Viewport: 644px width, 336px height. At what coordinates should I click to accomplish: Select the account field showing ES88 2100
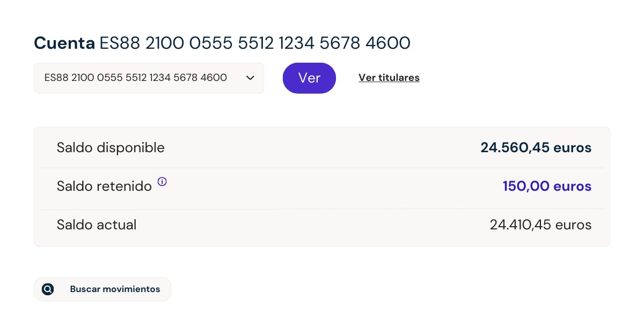point(136,78)
